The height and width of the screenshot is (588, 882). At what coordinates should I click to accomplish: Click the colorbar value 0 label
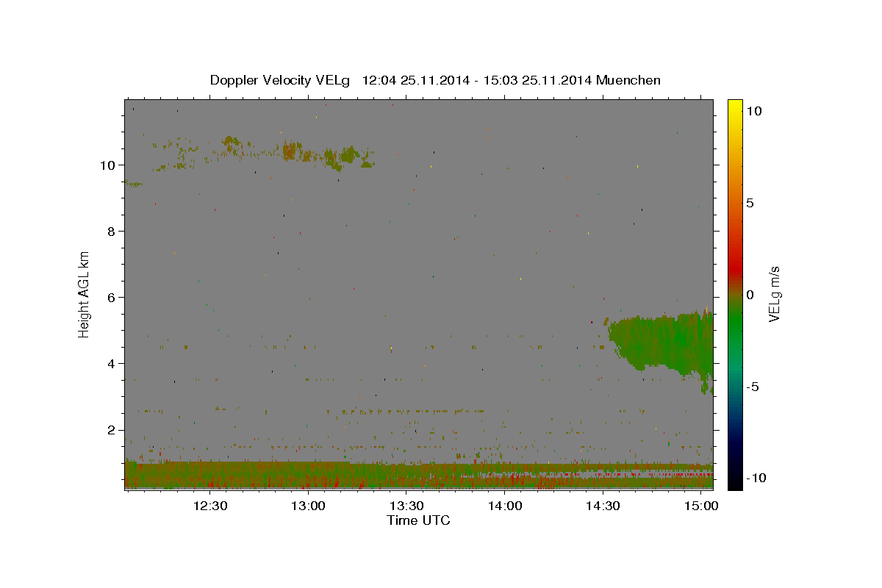[750, 294]
